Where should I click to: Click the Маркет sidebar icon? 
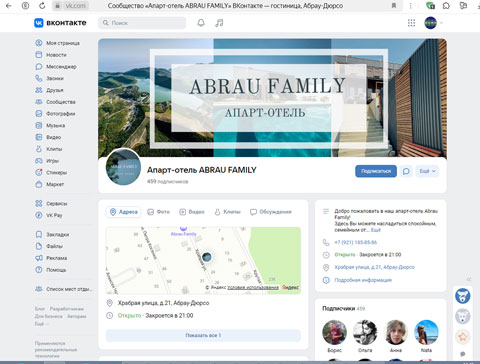[39, 184]
